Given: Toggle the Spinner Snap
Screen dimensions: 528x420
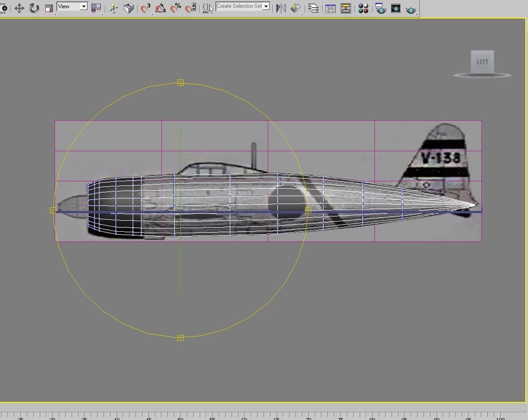Looking at the screenshot, I should click(x=190, y=8).
